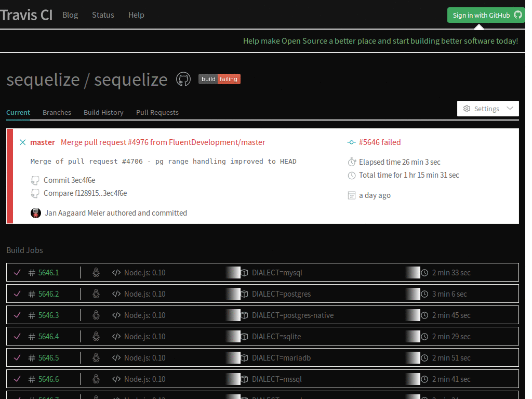Click the commit icon beside Commit 3ec4f6e
Image resolution: width=532 pixels, height=399 pixels.
(35, 180)
